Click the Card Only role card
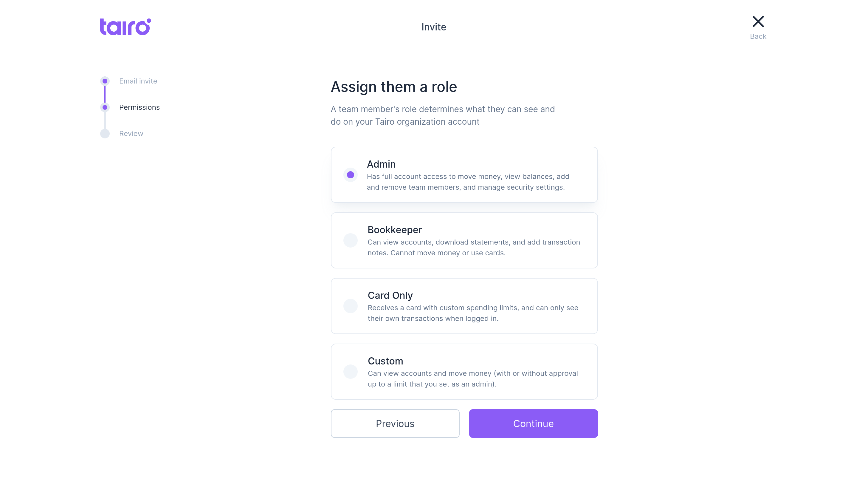This screenshot has width=868, height=479. tap(464, 306)
